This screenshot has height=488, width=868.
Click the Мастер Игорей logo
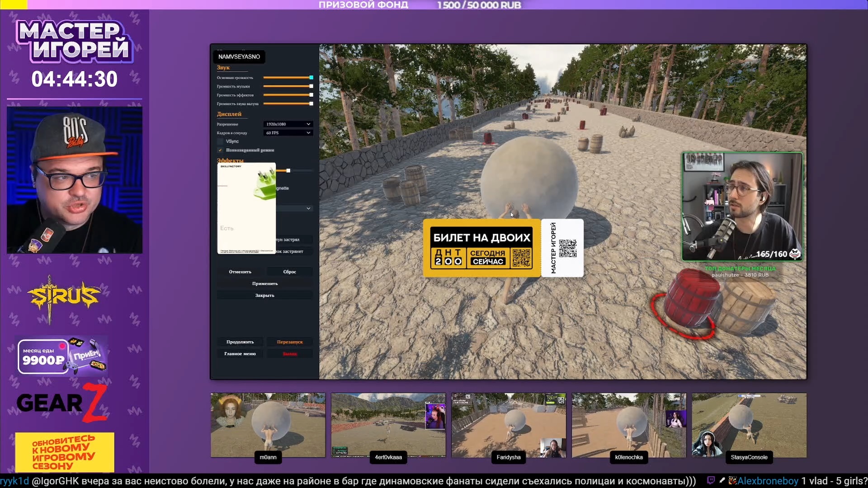(x=75, y=41)
